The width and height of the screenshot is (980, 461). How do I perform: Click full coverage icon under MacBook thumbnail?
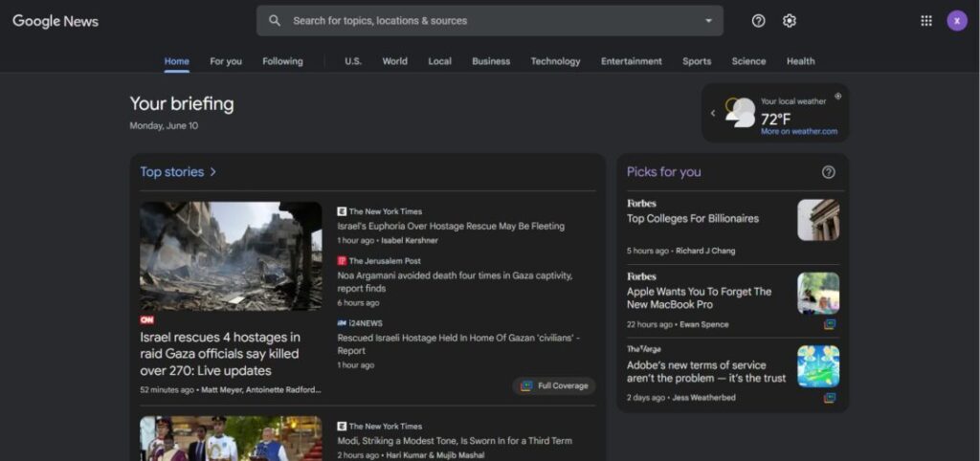pos(830,324)
